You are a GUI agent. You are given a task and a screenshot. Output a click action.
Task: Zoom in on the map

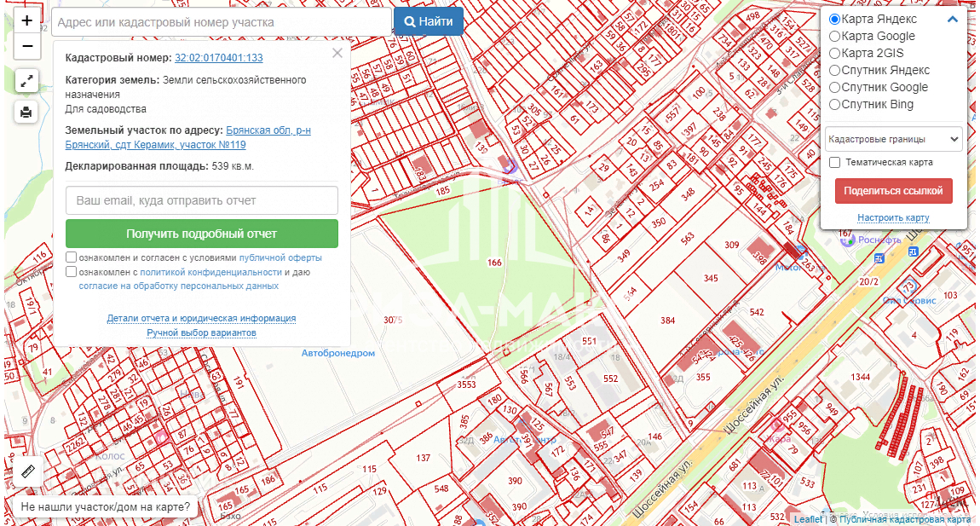click(26, 20)
